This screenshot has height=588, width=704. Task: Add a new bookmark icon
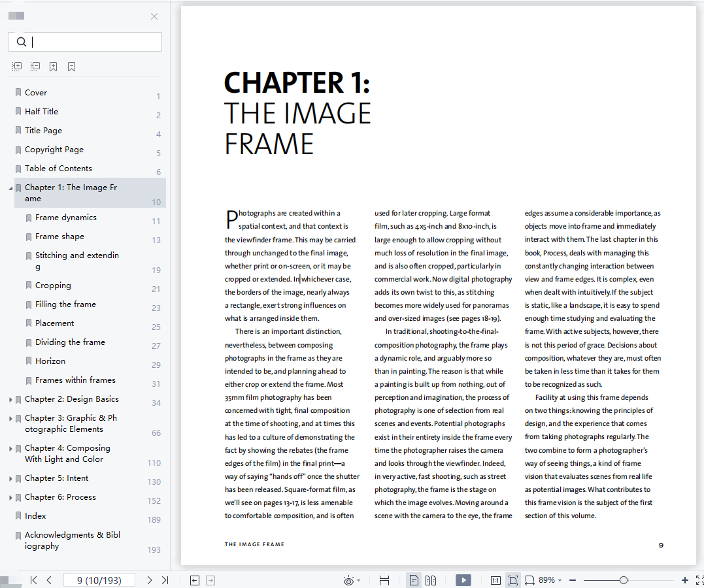pyautogui.click(x=53, y=67)
